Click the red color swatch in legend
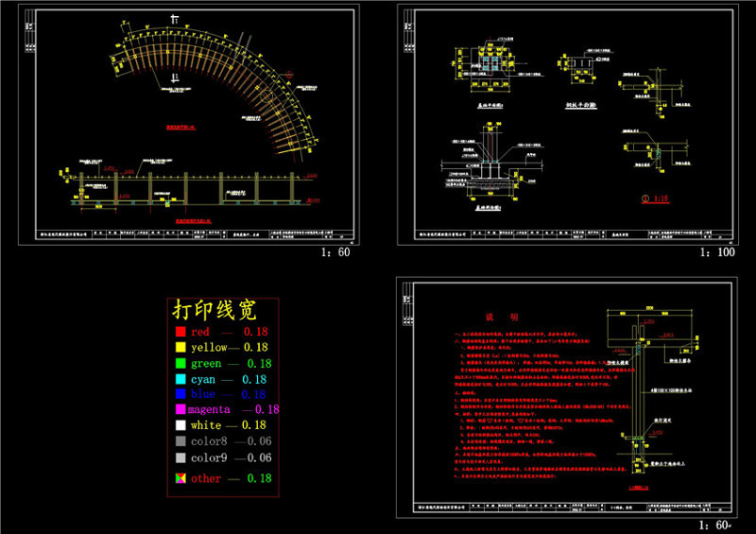 pyautogui.click(x=179, y=333)
